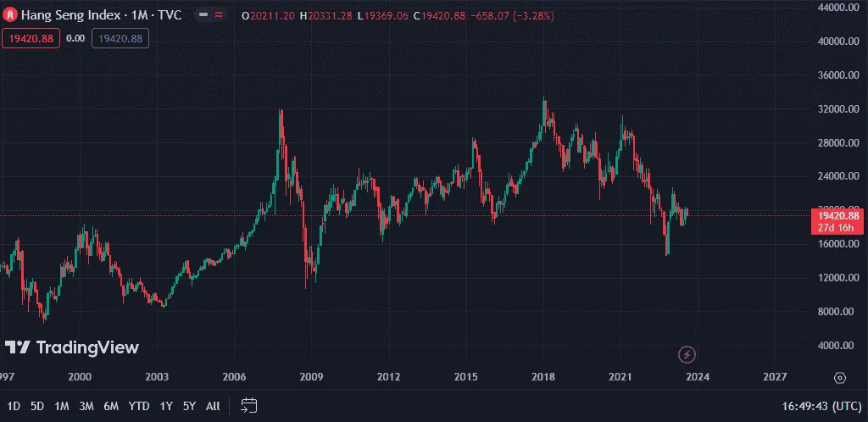This screenshot has width=868, height=422.
Task: Click the blue buy price 19420.88 box
Action: (120, 38)
